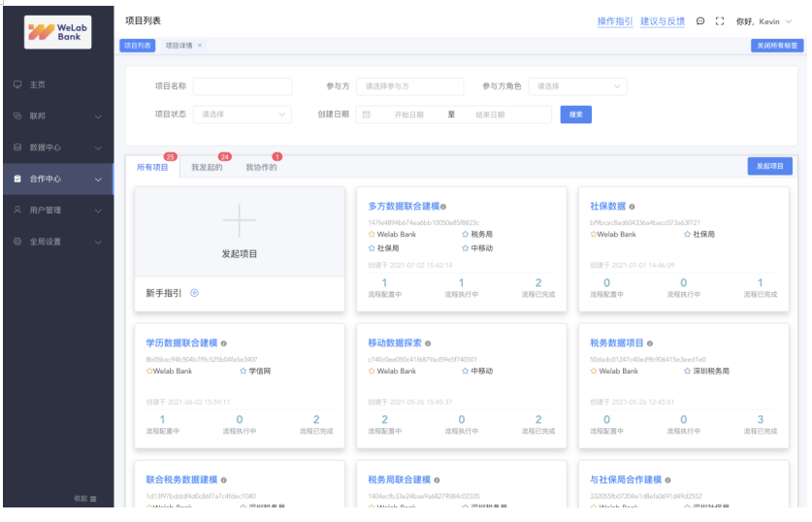Collapse sidebar with 收起 button
This screenshot has height=522, width=812.
[x=85, y=499]
